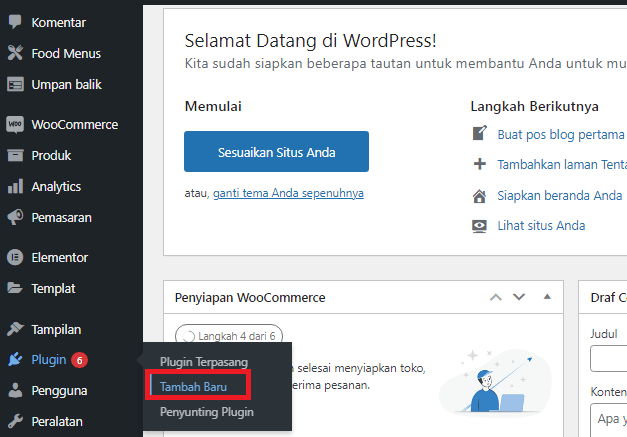
Task: Open Lihat situs Anda link
Action: (x=541, y=225)
